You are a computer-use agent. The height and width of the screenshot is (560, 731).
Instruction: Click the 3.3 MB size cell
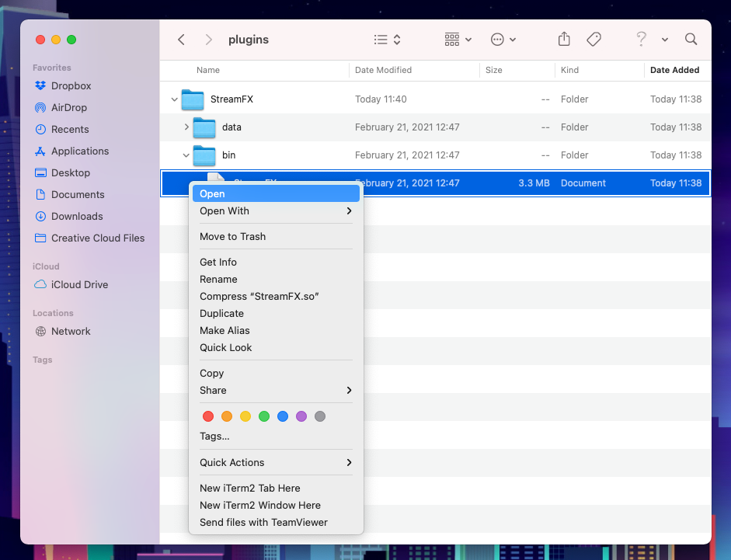534,183
